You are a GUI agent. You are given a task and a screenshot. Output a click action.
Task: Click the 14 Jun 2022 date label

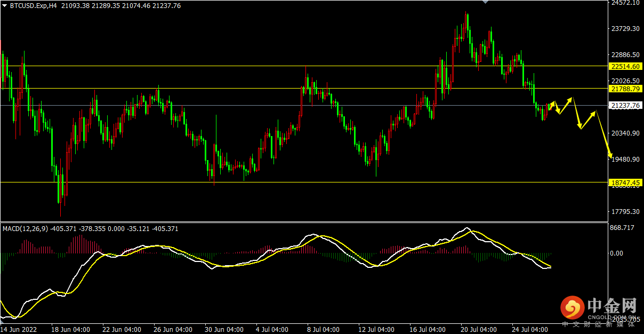point(20,329)
